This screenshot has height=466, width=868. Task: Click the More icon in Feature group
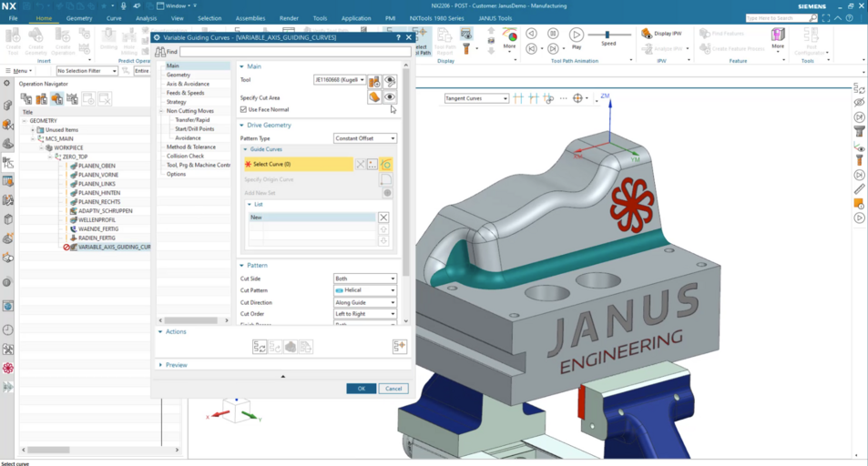(778, 38)
